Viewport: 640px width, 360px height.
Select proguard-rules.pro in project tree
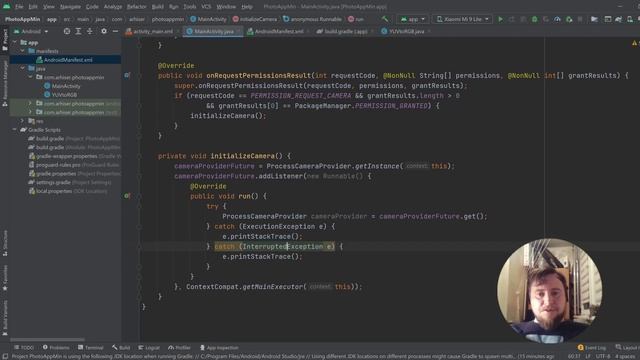pos(58,165)
